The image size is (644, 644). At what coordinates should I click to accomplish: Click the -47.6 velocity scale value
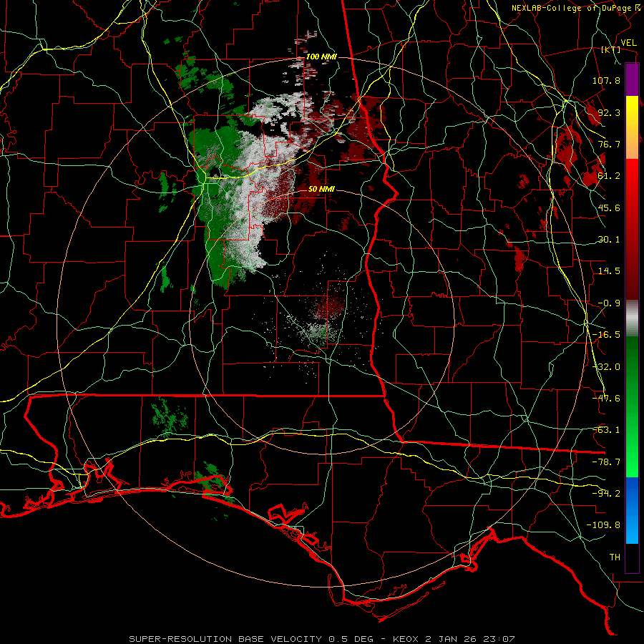pyautogui.click(x=606, y=399)
